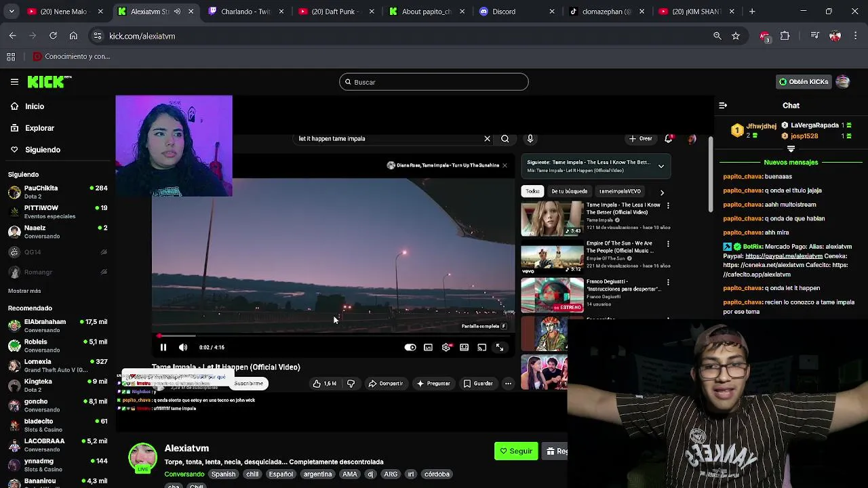The image size is (868, 488).
Task: Select the De tu búsqueda chip
Action: tap(569, 191)
